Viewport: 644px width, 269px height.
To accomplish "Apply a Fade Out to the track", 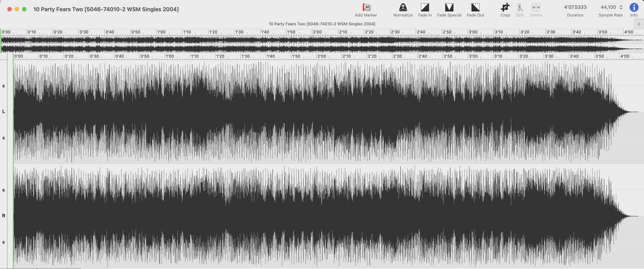I will coord(475,8).
